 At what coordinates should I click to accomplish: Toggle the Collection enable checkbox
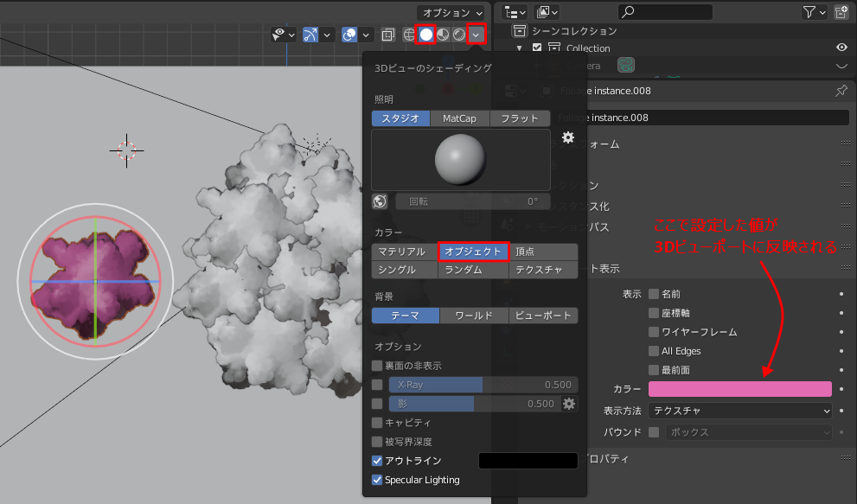click(x=536, y=48)
